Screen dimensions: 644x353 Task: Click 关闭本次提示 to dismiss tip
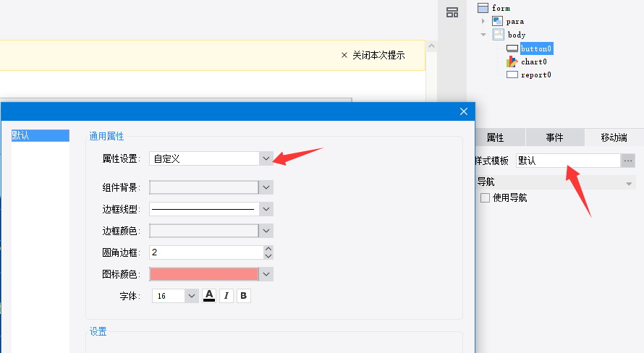(372, 55)
